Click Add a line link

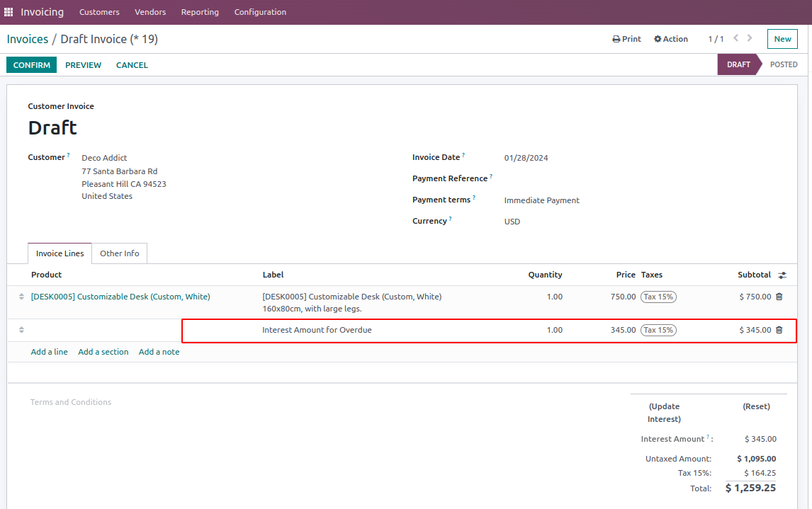click(49, 352)
